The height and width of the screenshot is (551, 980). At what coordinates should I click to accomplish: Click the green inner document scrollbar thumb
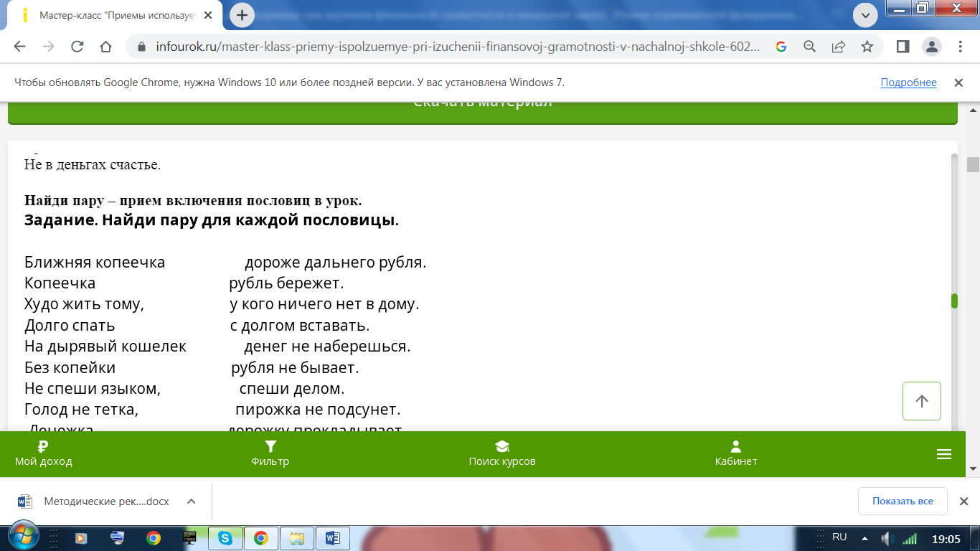coord(954,301)
